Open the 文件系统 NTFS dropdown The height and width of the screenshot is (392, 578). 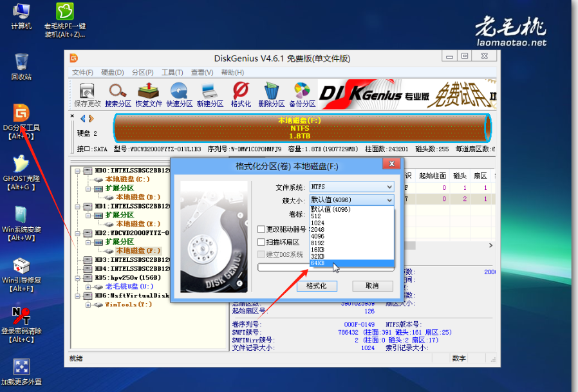pos(351,187)
